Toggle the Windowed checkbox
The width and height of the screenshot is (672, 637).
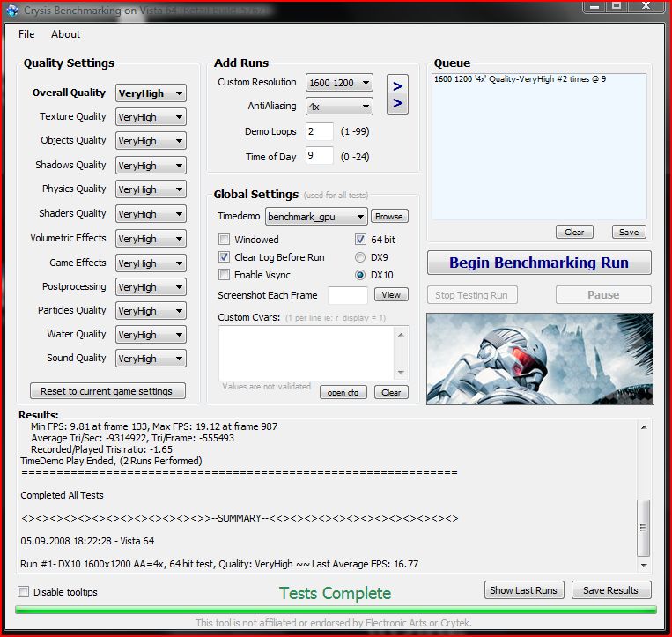pos(224,239)
